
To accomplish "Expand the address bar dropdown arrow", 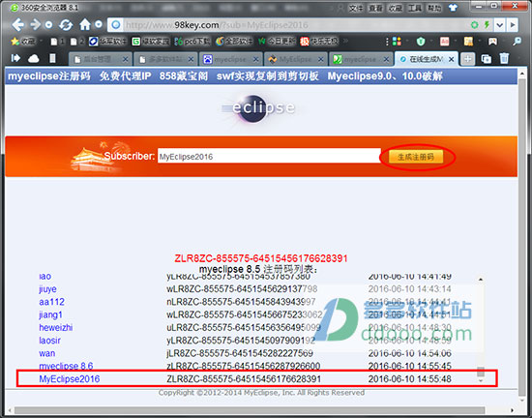I will 499,25.
